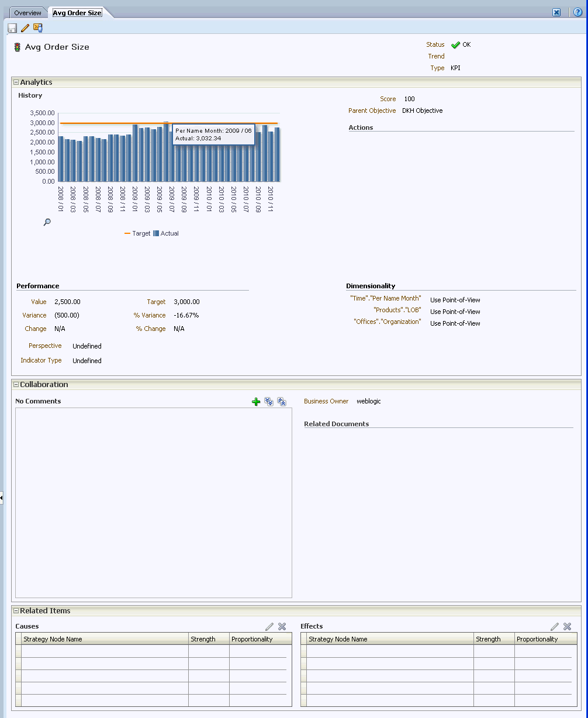Click the Related Documents heading
The height and width of the screenshot is (718, 588).
337,424
